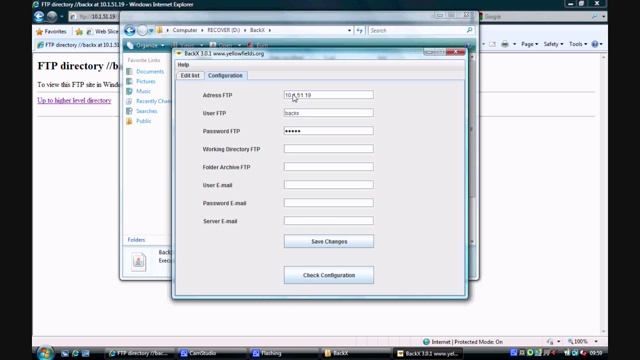
Task: Click the Explorer window back button
Action: pyautogui.click(x=130, y=30)
